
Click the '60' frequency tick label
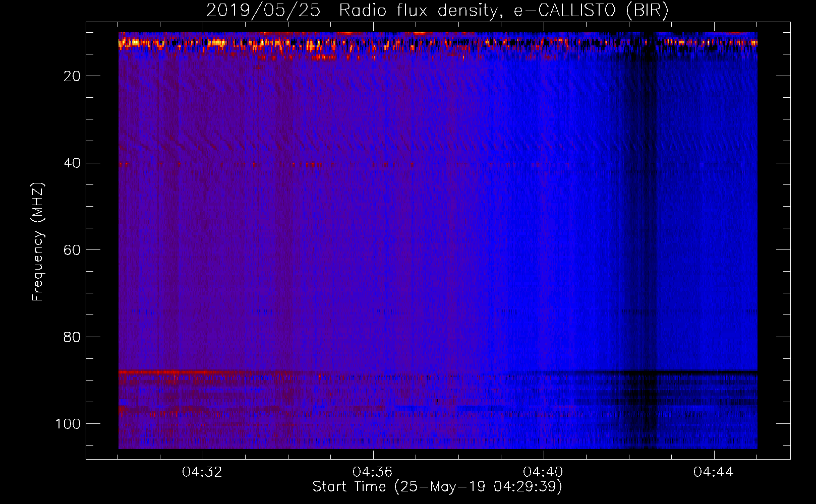tap(72, 250)
